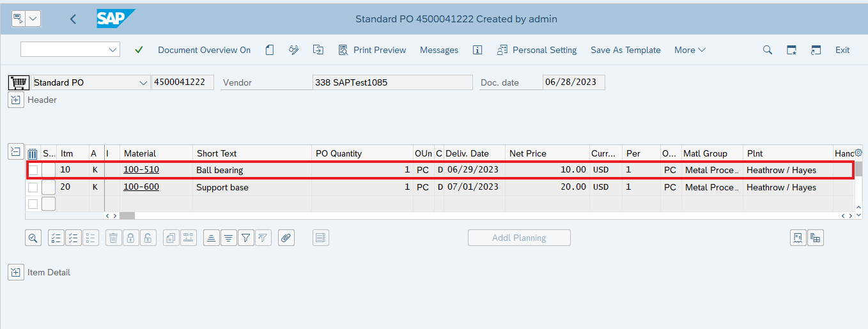Viewport: 868px width, 329px height.
Task: Click the Sort Ascending icon
Action: (x=212, y=238)
